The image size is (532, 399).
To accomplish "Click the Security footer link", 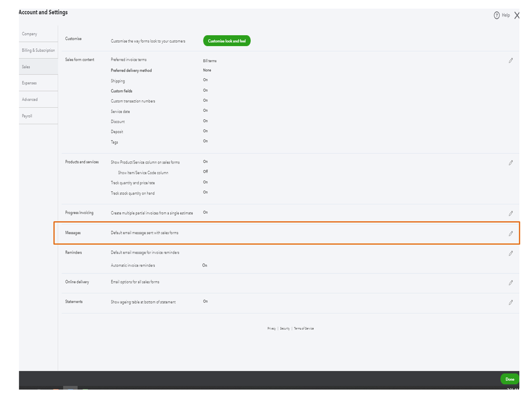I will [x=285, y=329].
